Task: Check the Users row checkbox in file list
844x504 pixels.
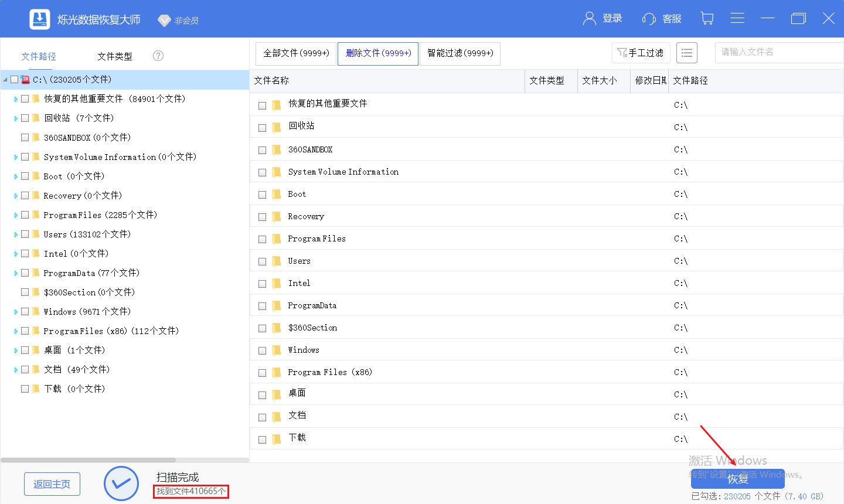Action: pos(262,261)
